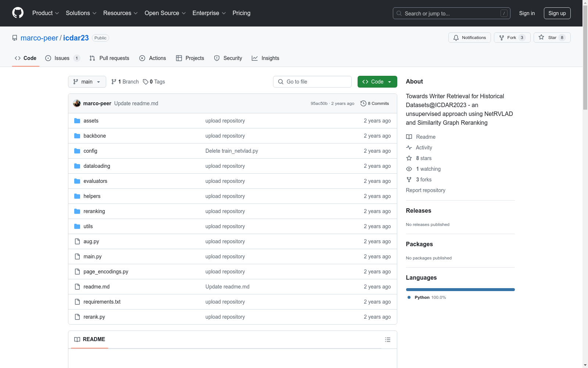This screenshot has width=588, height=368.
Task: Open the main branch selector dropdown
Action: (x=87, y=82)
